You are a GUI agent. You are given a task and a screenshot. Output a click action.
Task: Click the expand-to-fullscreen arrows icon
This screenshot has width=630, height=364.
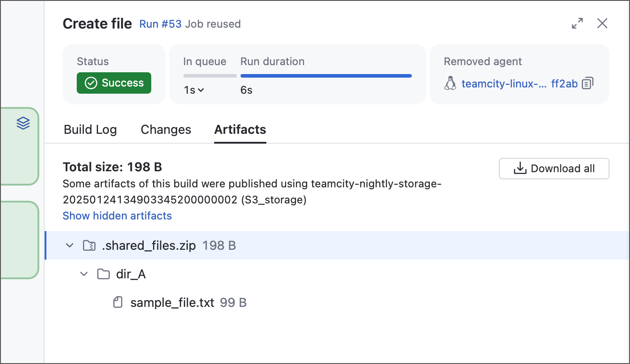coord(577,23)
